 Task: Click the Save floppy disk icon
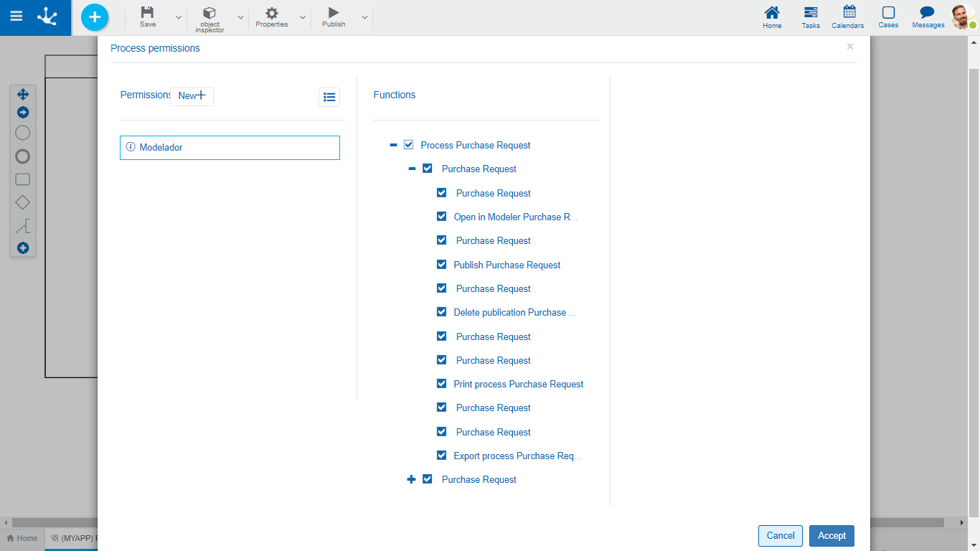point(148,12)
